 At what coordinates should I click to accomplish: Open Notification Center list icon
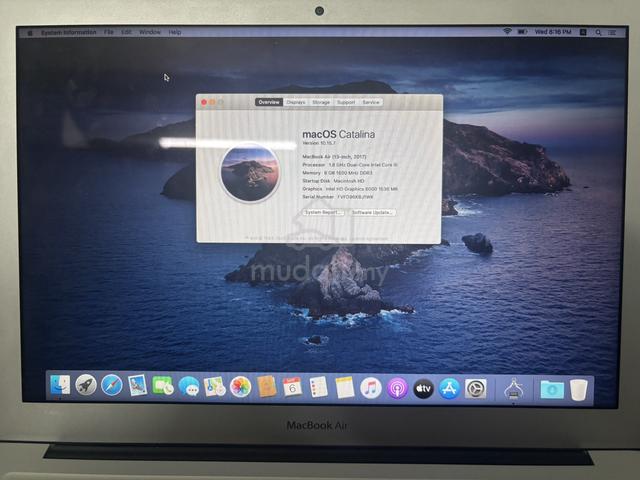(612, 32)
